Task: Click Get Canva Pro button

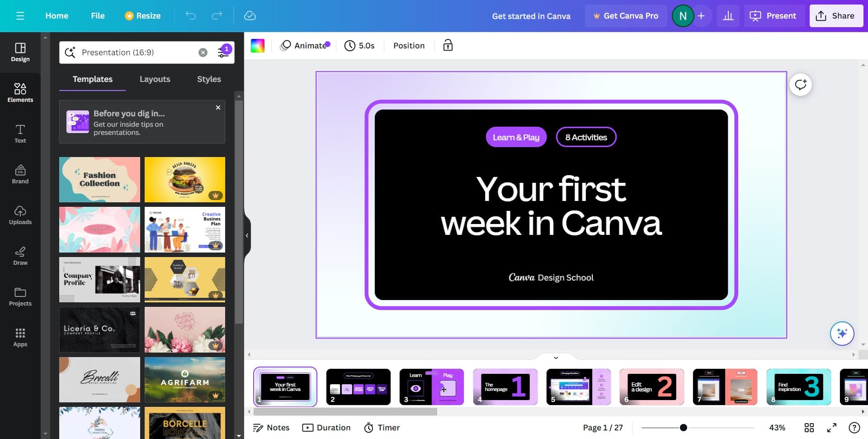Action: coord(626,16)
